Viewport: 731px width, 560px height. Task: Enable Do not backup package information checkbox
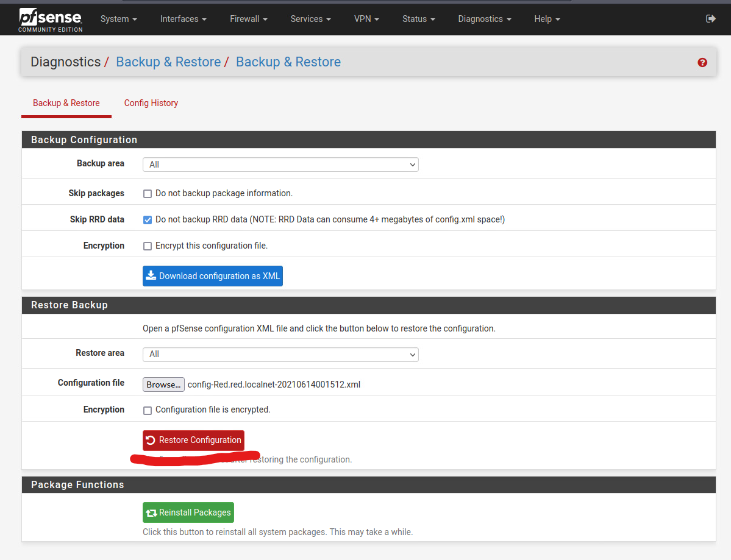point(148,194)
